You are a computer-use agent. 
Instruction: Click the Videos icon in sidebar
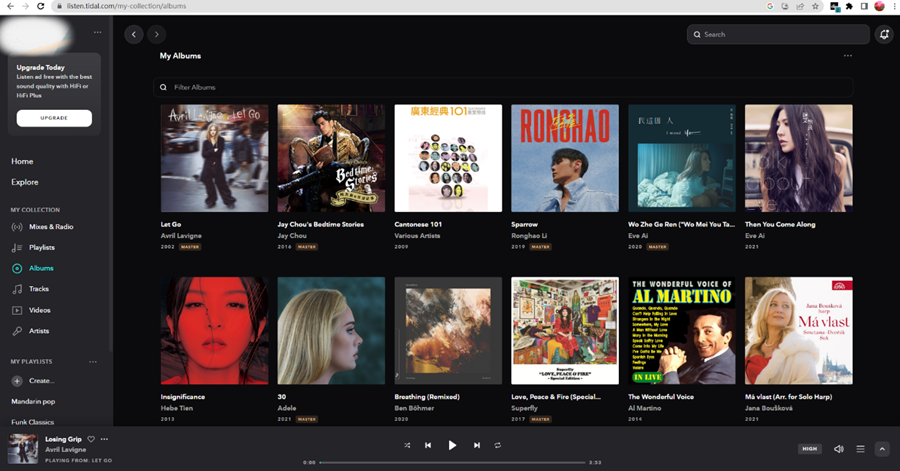tap(17, 310)
